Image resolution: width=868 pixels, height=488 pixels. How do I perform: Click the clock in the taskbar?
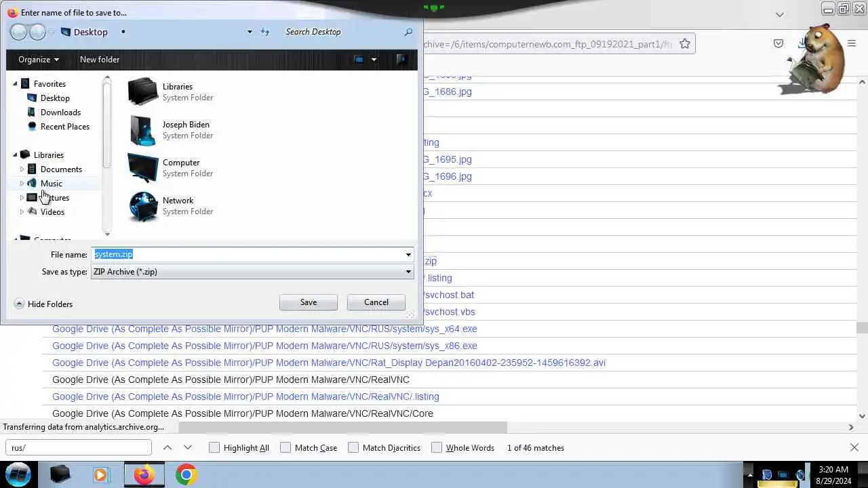(x=833, y=475)
